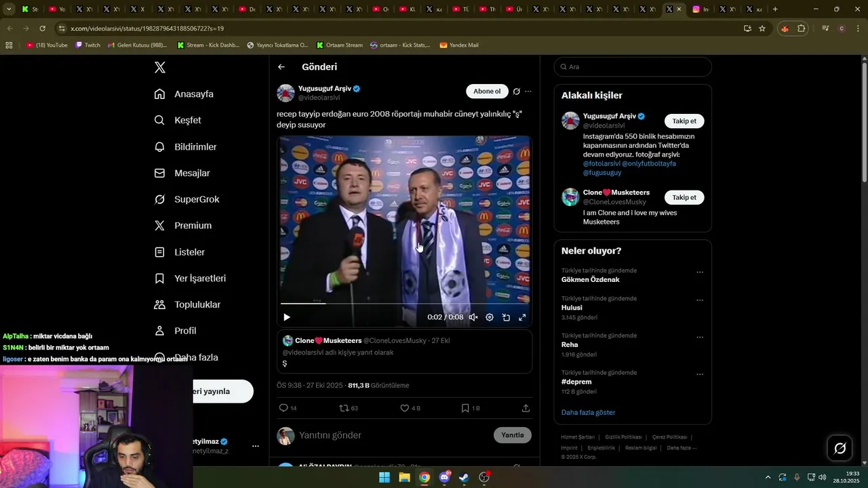Toggle picture-in-picture for the video
868x488 pixels.
[506, 317]
